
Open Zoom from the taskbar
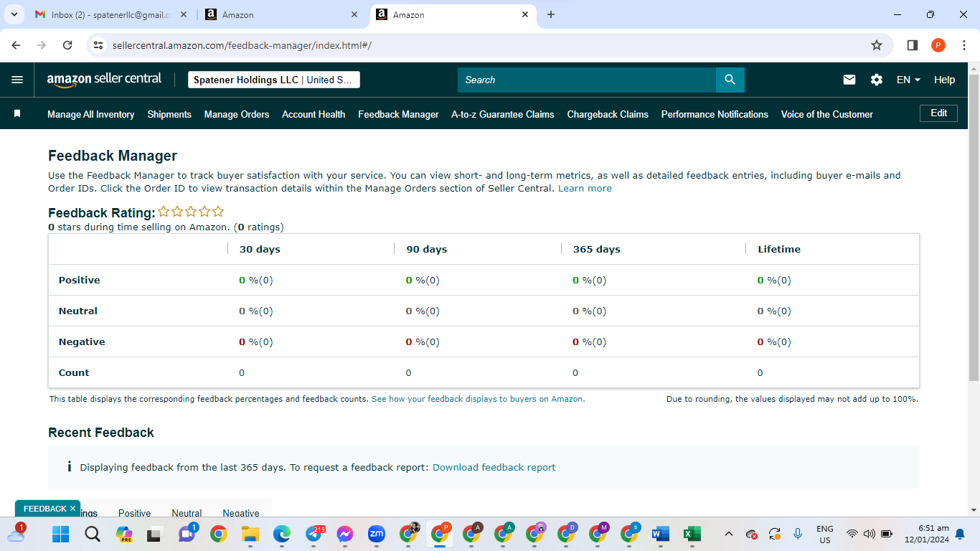coord(377,534)
